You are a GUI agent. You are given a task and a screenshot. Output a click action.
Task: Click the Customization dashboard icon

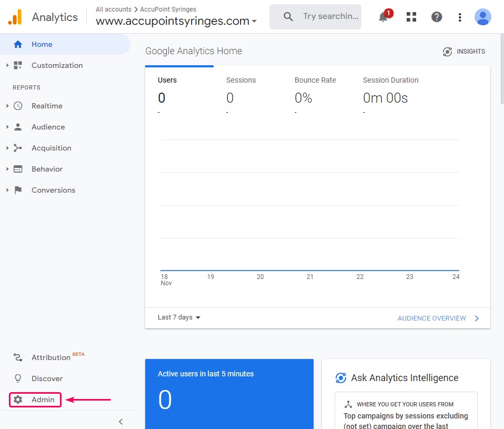click(x=18, y=65)
